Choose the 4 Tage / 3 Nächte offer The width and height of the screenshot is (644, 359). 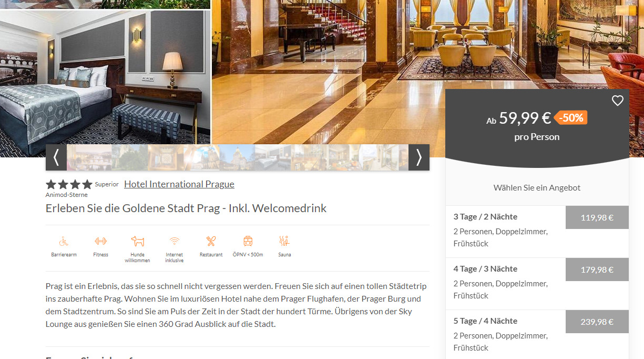click(x=537, y=284)
